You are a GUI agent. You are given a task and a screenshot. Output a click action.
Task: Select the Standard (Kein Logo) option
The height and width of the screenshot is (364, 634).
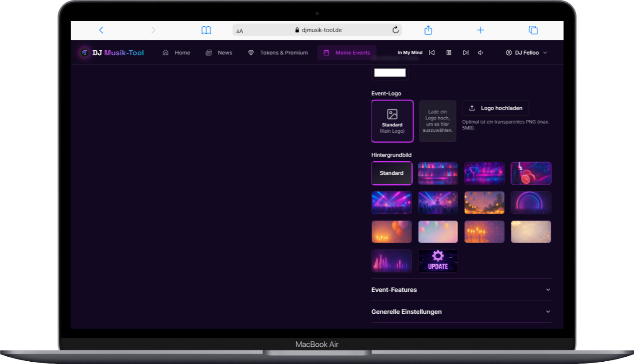point(392,121)
